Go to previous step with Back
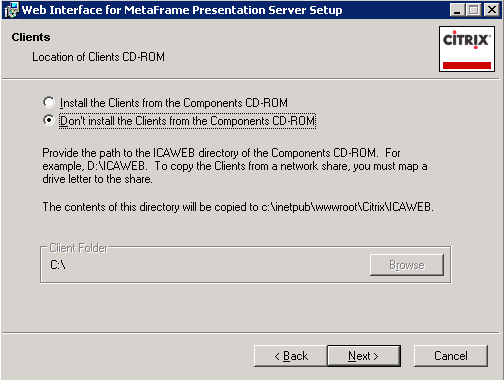This screenshot has width=504, height=380. pyautogui.click(x=291, y=356)
